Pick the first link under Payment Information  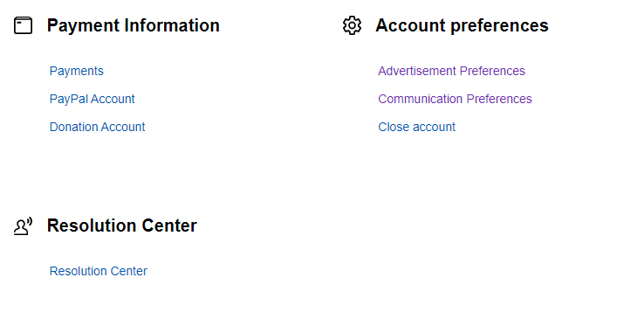(x=77, y=71)
